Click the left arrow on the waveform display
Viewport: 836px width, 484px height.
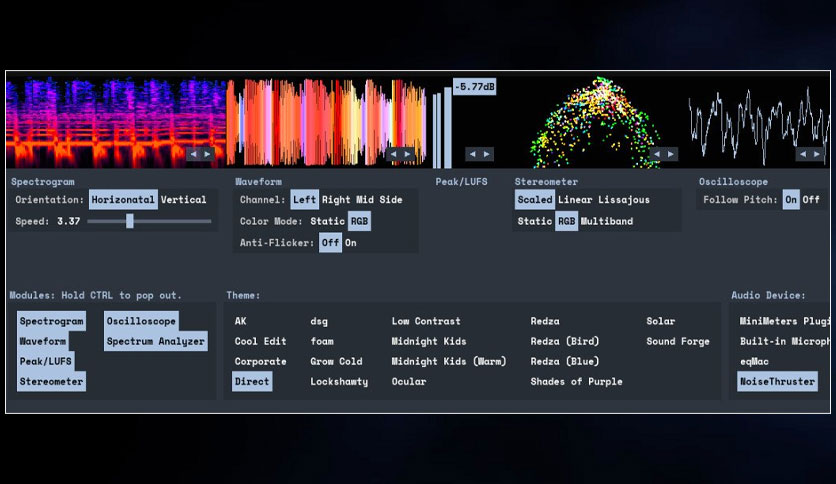393,154
